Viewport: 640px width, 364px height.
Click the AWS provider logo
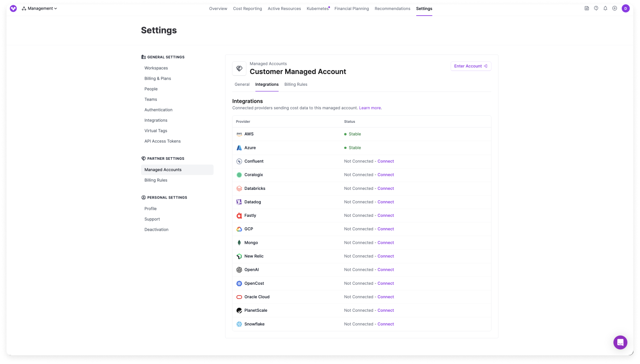[x=239, y=134]
